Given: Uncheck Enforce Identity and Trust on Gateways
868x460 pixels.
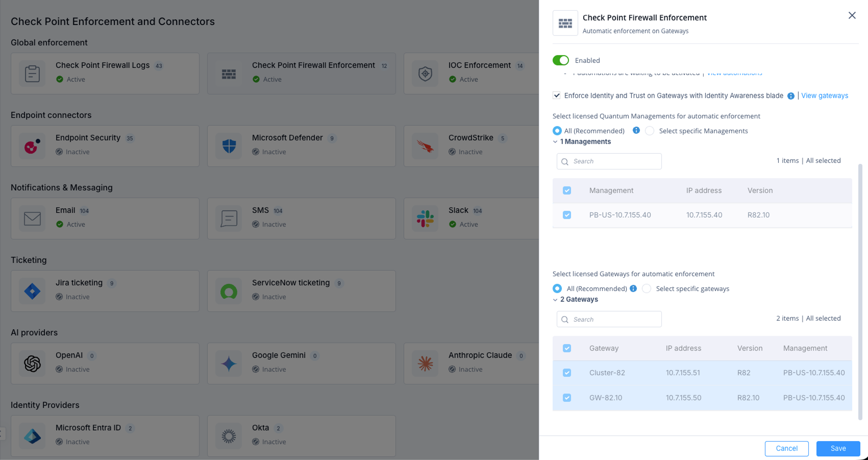Looking at the screenshot, I should tap(556, 95).
